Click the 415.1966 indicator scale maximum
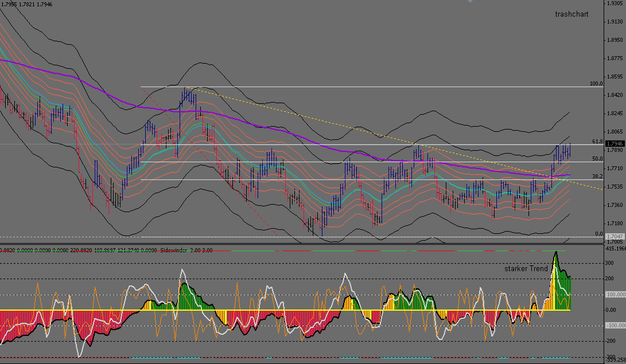This screenshot has height=364, width=626. pyautogui.click(x=615, y=249)
